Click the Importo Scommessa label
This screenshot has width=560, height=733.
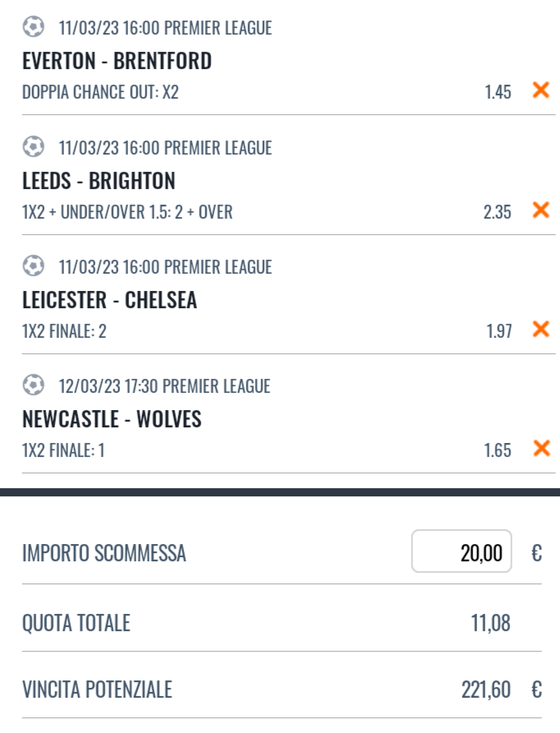click(104, 553)
